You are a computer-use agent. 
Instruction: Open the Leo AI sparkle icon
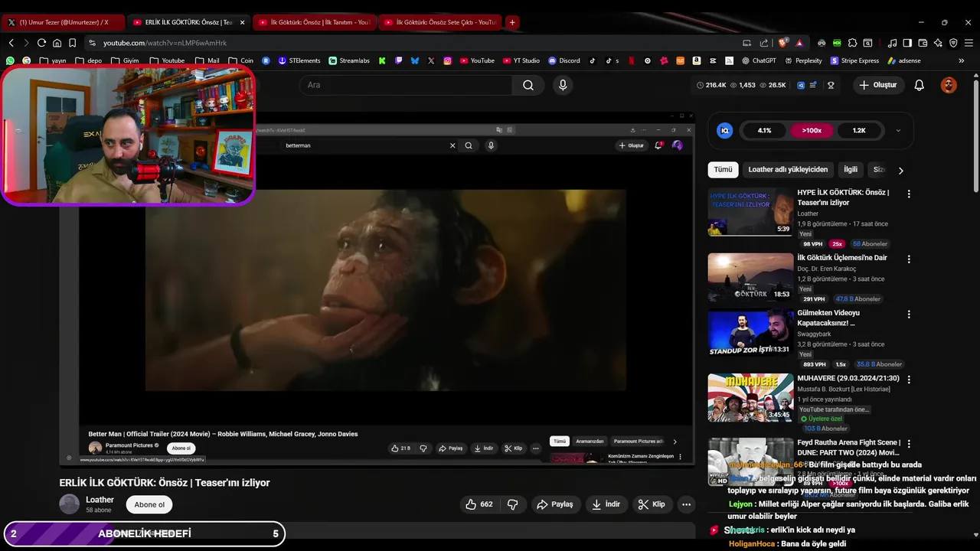click(938, 43)
